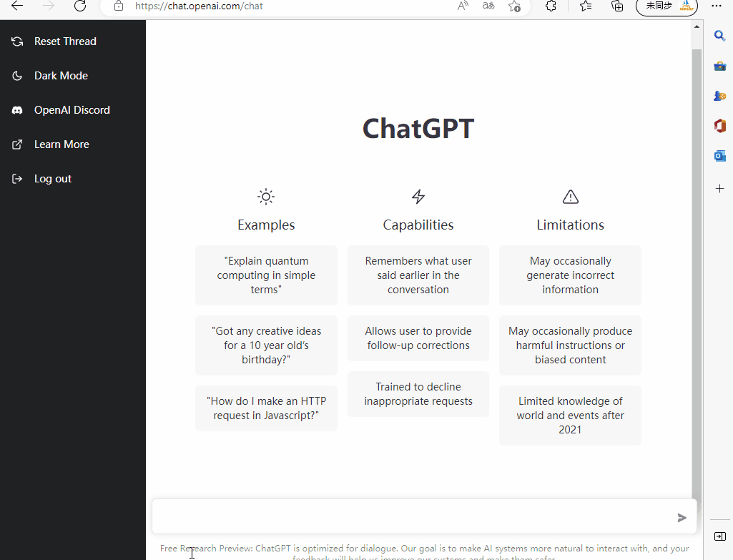The width and height of the screenshot is (733, 560).
Task: Send message with the paper plane icon
Action: (682, 518)
